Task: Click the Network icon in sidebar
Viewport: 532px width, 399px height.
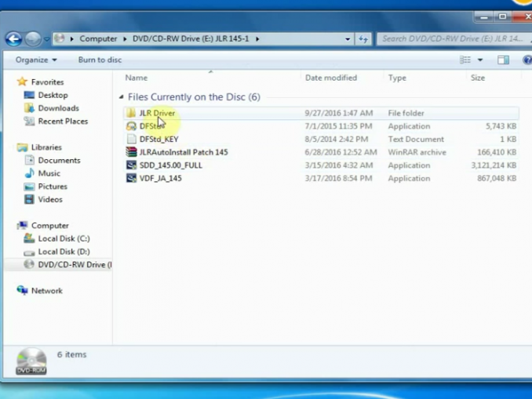Action: (x=23, y=290)
